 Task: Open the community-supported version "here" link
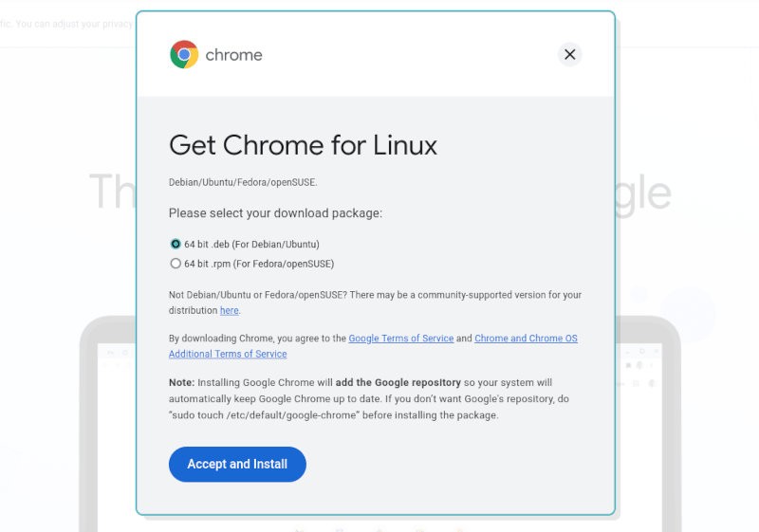pos(230,310)
